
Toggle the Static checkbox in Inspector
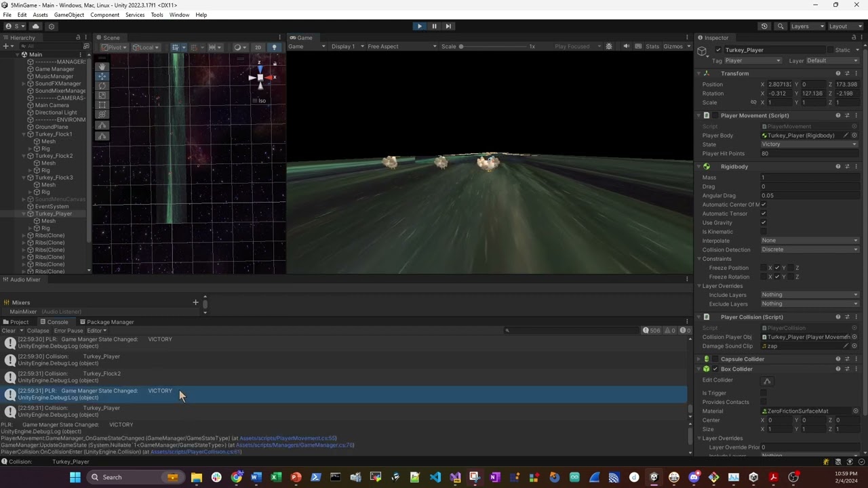tap(831, 50)
